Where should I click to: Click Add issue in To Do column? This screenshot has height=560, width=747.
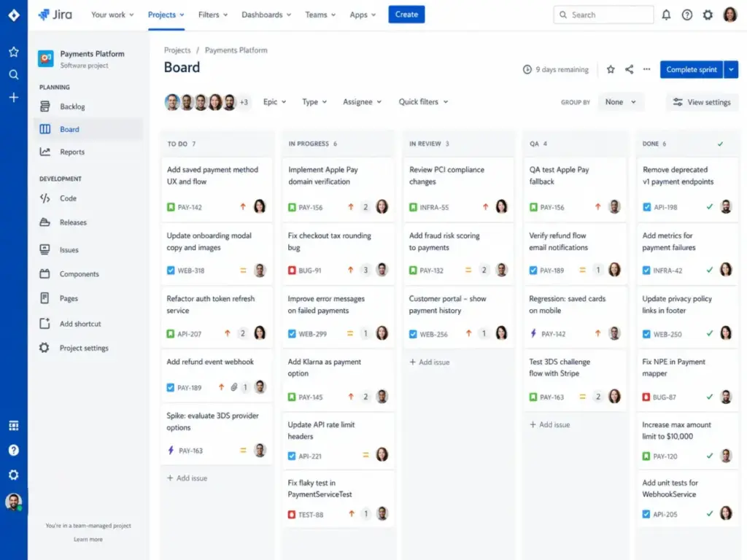(187, 478)
